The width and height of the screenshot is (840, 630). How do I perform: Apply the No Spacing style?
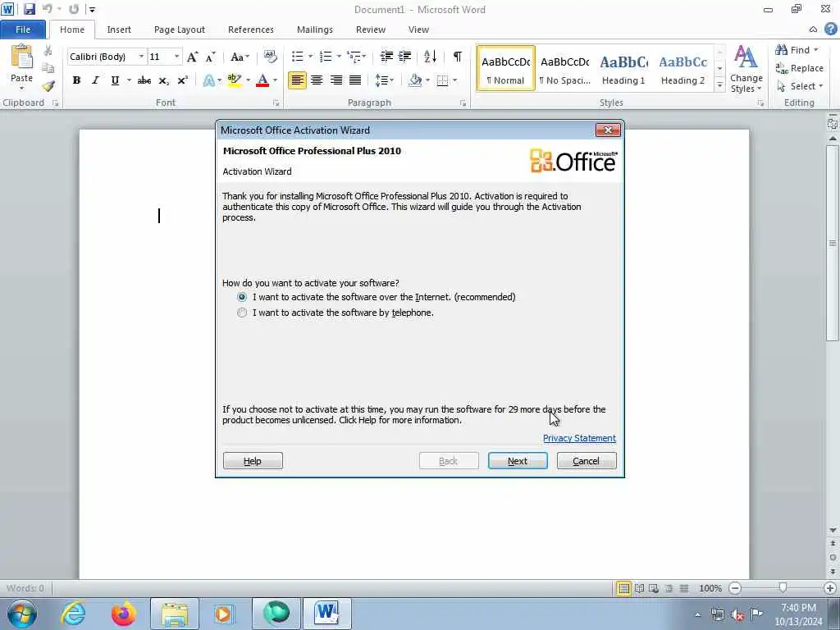pyautogui.click(x=564, y=70)
